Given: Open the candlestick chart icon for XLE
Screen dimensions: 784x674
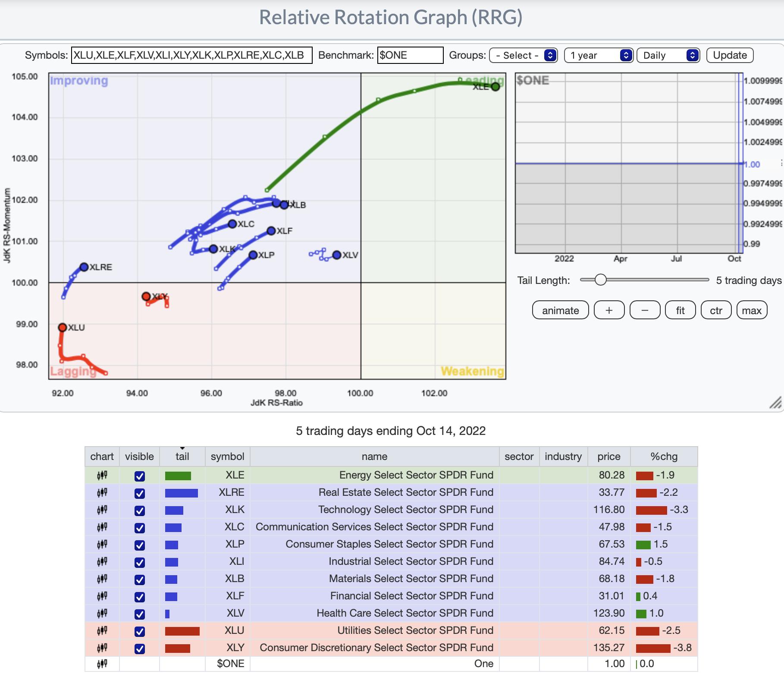Looking at the screenshot, I should 102,476.
